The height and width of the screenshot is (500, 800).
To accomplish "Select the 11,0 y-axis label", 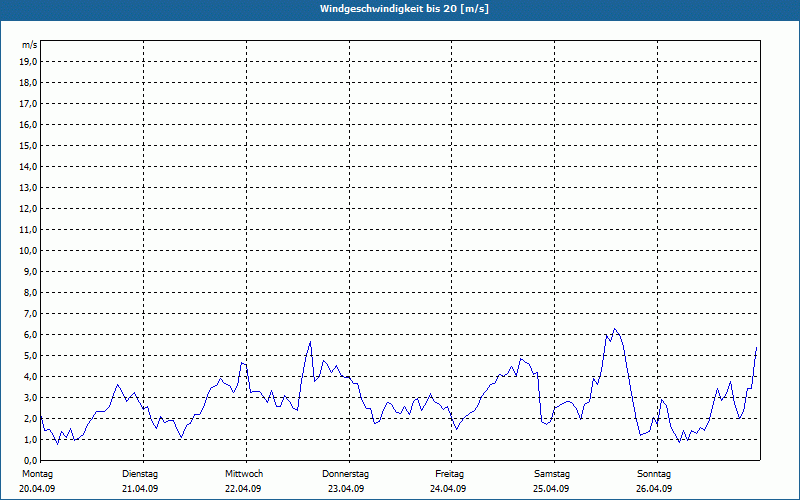I will (x=28, y=230).
